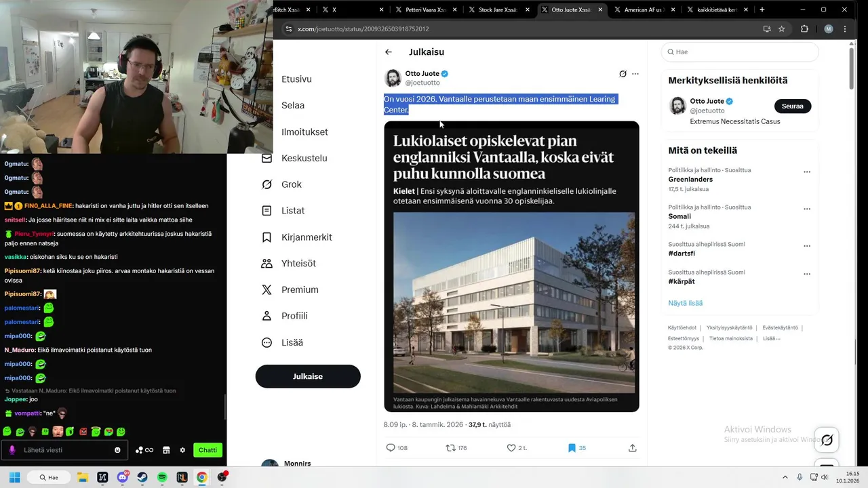
Task: Open Profiili in the X sidebar
Action: tap(285, 316)
